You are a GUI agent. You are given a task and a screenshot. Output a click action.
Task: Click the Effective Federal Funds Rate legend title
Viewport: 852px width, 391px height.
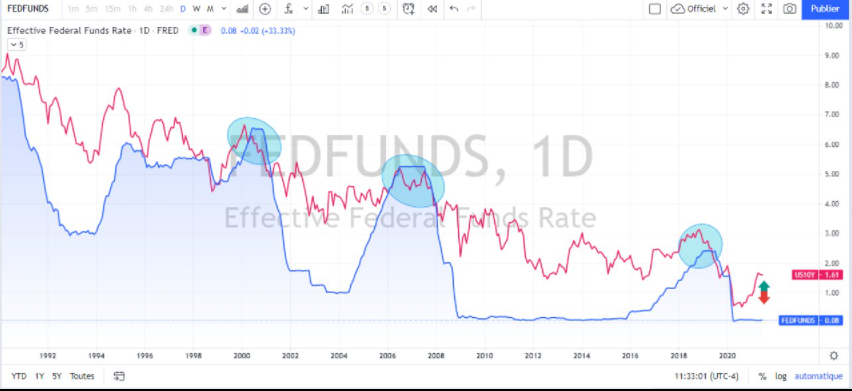[x=69, y=31]
